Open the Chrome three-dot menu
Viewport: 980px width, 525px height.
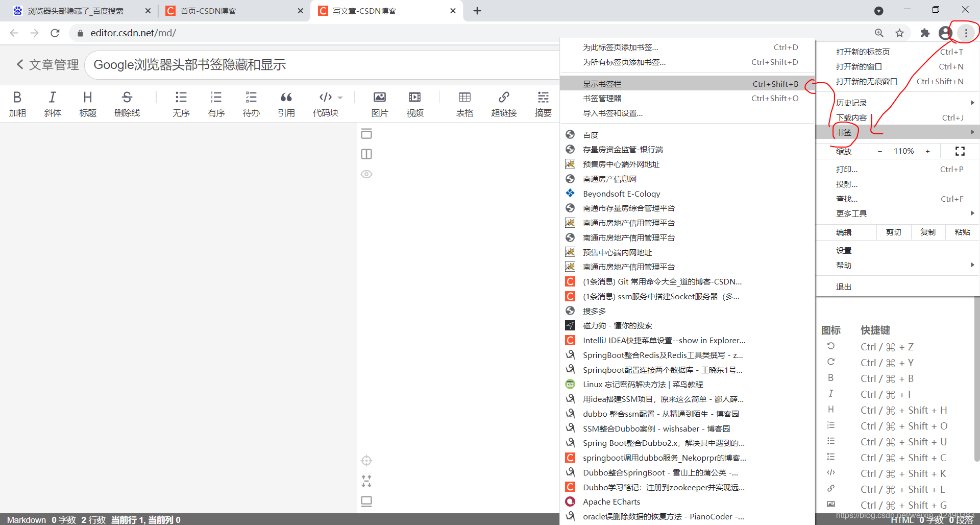point(966,33)
